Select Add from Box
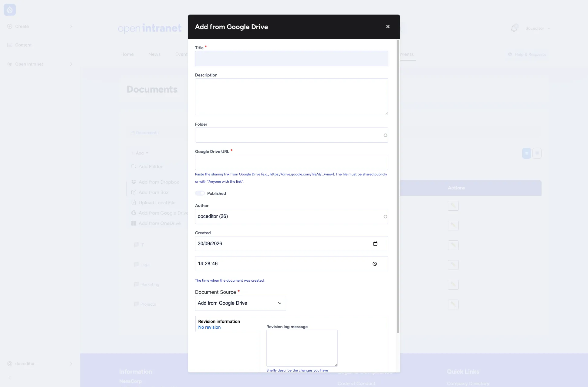Viewport: 588px width, 387px height. [x=150, y=192]
